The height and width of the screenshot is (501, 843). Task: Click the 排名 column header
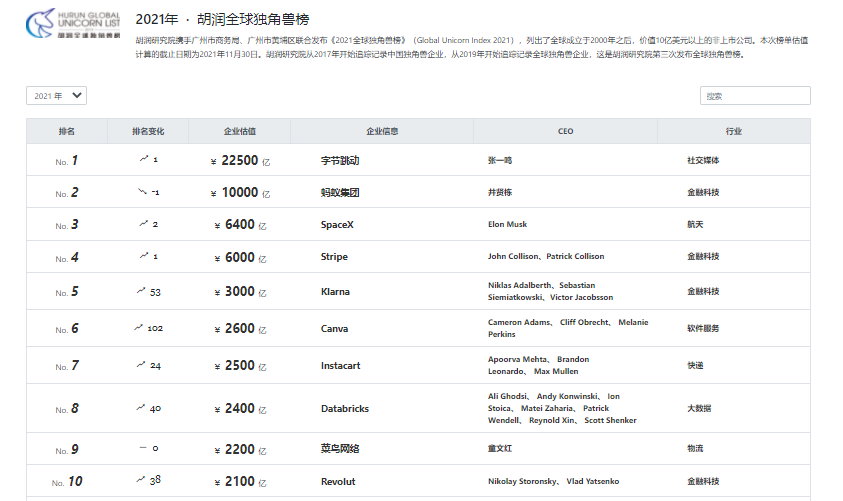tap(67, 131)
